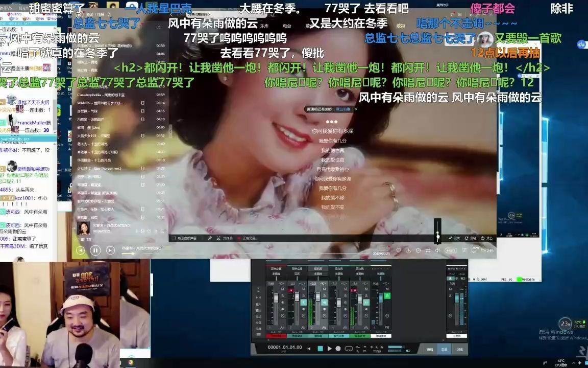The height and width of the screenshot is (368, 588).
Task: Select the WANDS song row in the playlist
Action: coord(121,103)
